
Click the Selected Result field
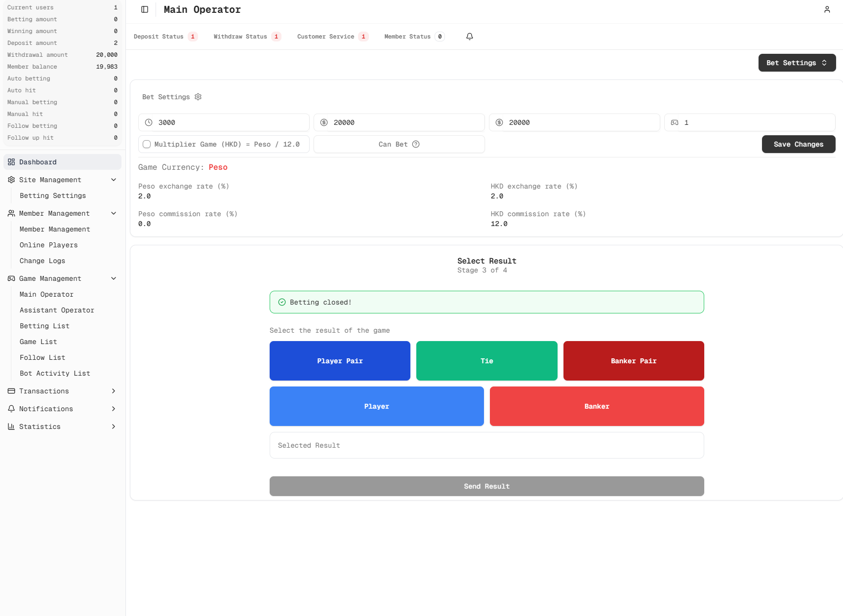pos(486,445)
